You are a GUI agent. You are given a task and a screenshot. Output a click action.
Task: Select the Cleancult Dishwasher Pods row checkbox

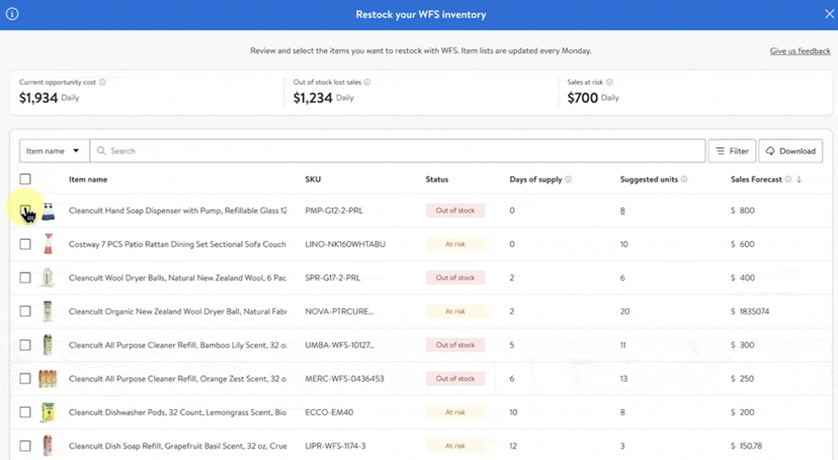[26, 412]
